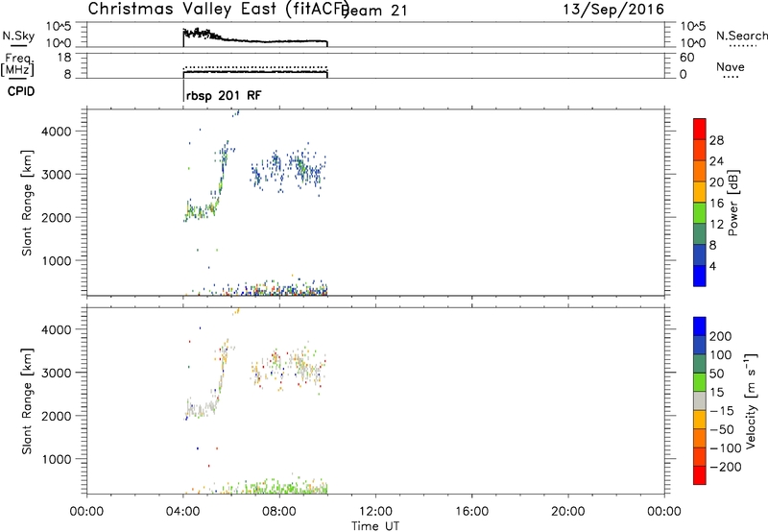This screenshot has width=768, height=532.
Task: Click the '12:00' time tick label
Action: click(375, 512)
